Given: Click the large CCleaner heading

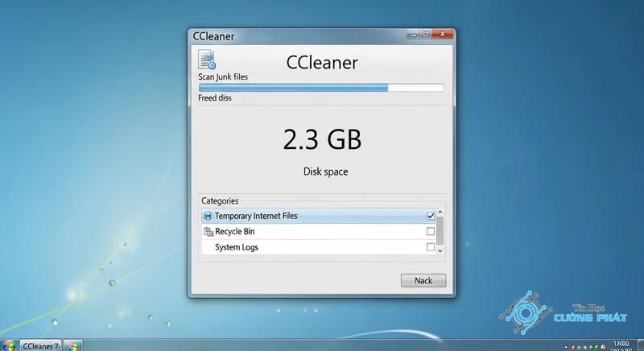Looking at the screenshot, I should tap(322, 63).
